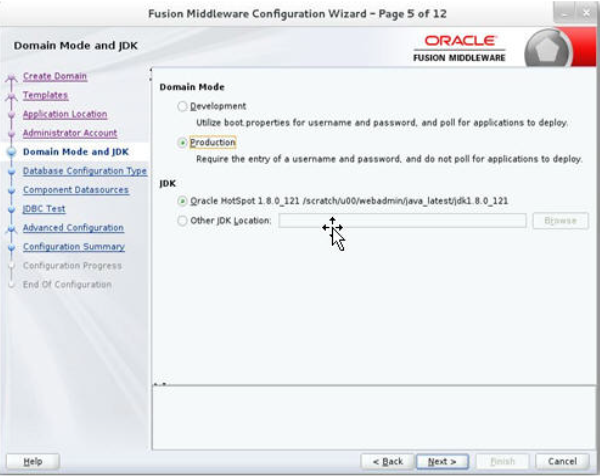This screenshot has width=600, height=476.
Task: Minimize the Configuration Wizard window
Action: click(564, 13)
